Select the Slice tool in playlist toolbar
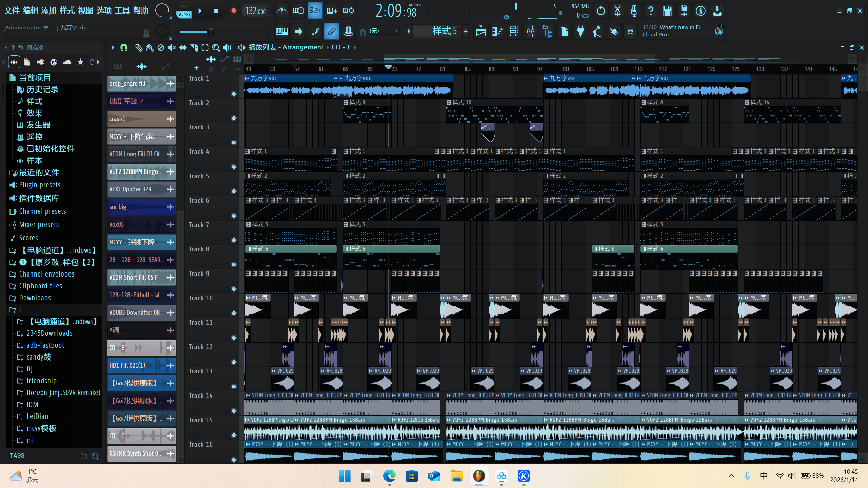The image size is (868, 488). point(194,48)
